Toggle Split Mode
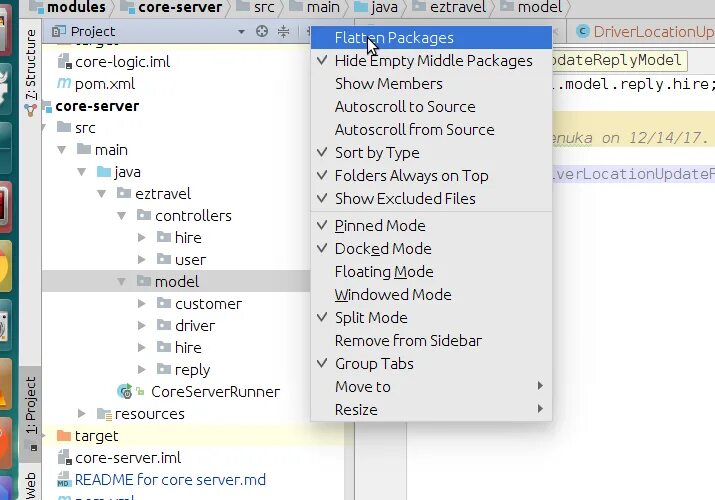 431,317
